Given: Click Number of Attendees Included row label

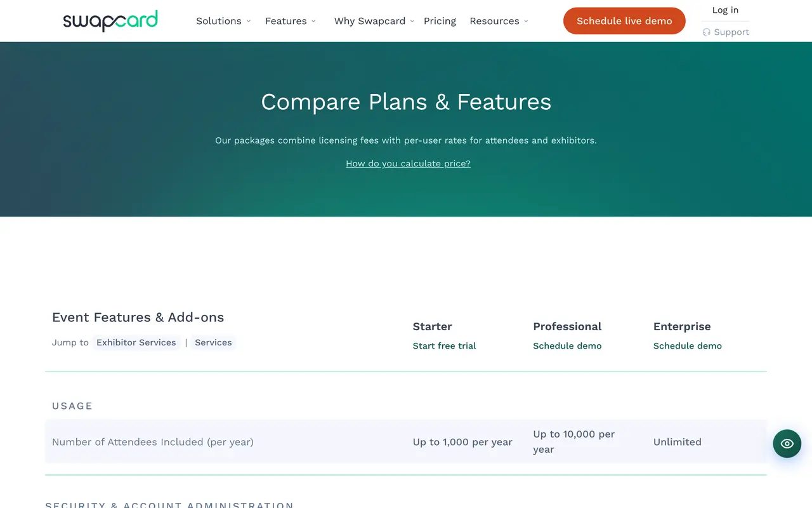Looking at the screenshot, I should [153, 442].
